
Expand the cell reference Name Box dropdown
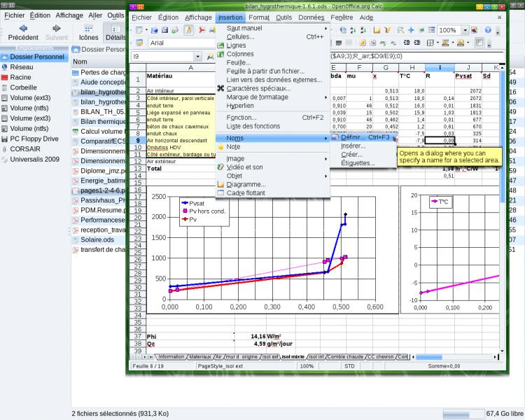click(x=198, y=56)
